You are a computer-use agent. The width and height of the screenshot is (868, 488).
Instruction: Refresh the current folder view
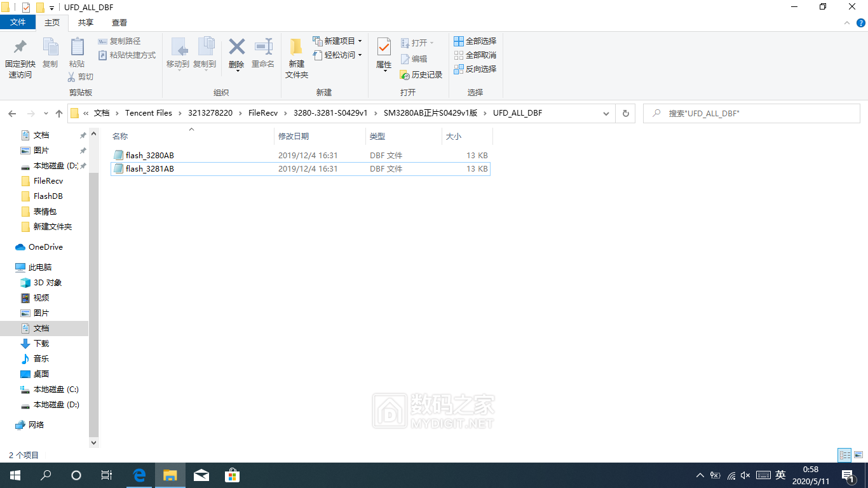point(626,113)
